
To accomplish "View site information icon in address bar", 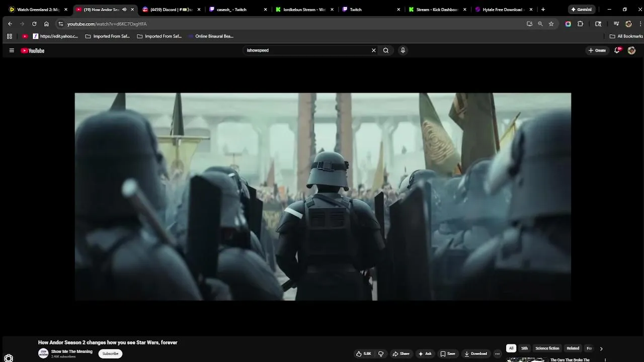I will pyautogui.click(x=60, y=24).
